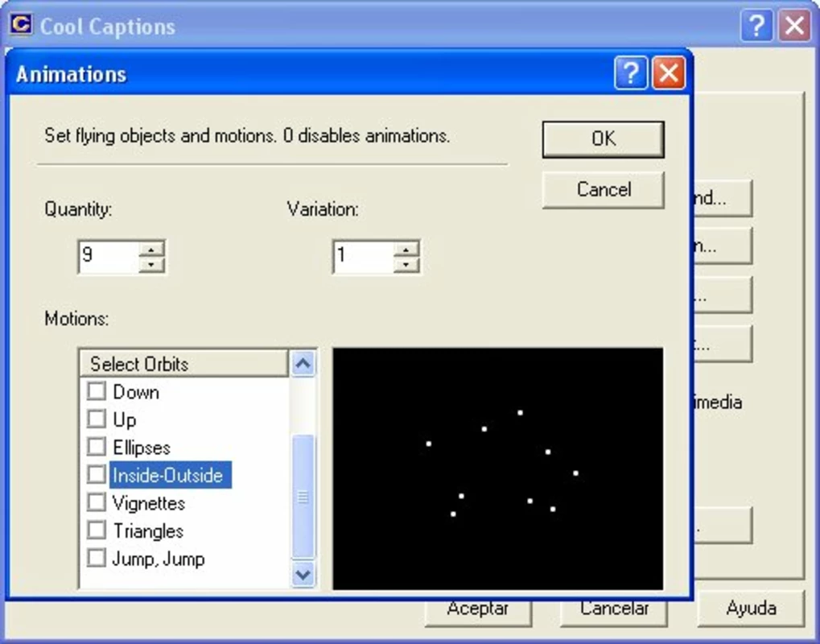The height and width of the screenshot is (644, 820).
Task: Select the Triangles list label
Action: point(148,531)
